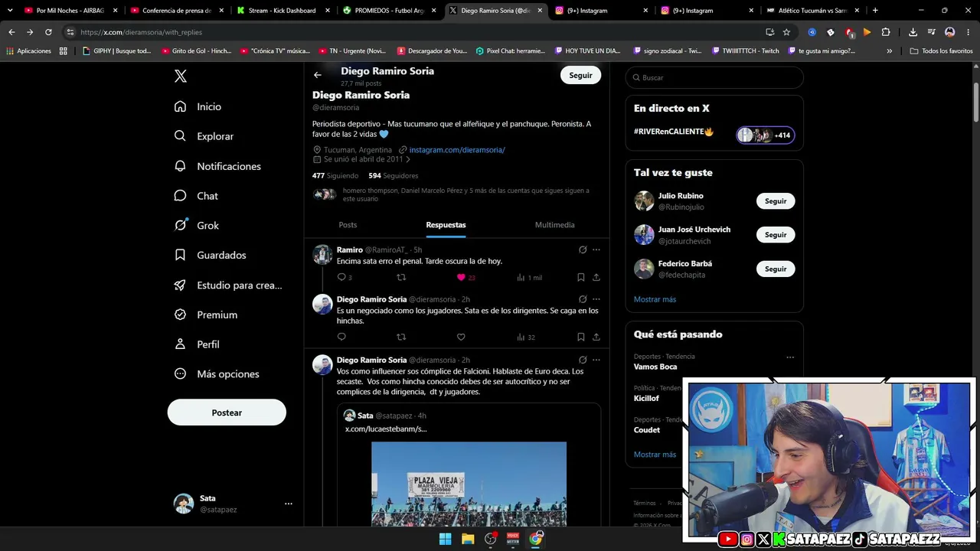Screen dimensions: 980x551
Task: Go back with the profile header arrow
Action: click(x=318, y=75)
